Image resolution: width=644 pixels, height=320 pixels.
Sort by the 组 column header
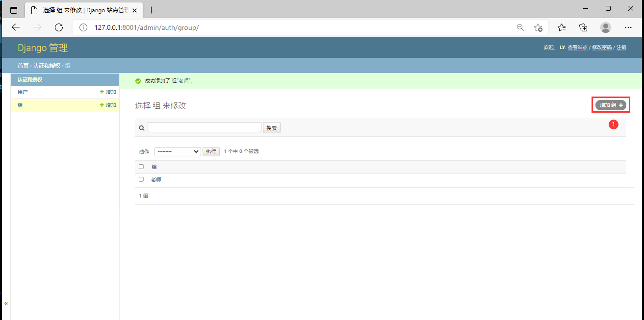pyautogui.click(x=154, y=167)
